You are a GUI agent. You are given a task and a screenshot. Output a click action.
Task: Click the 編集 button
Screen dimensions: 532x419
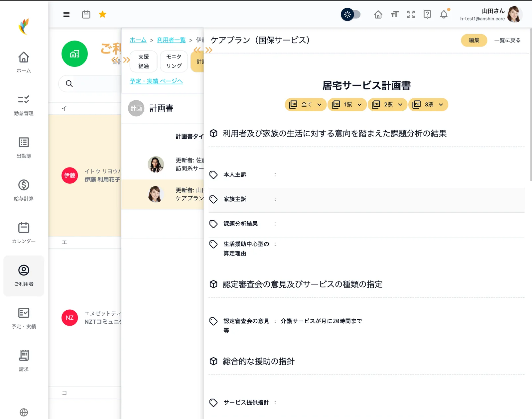coord(474,40)
